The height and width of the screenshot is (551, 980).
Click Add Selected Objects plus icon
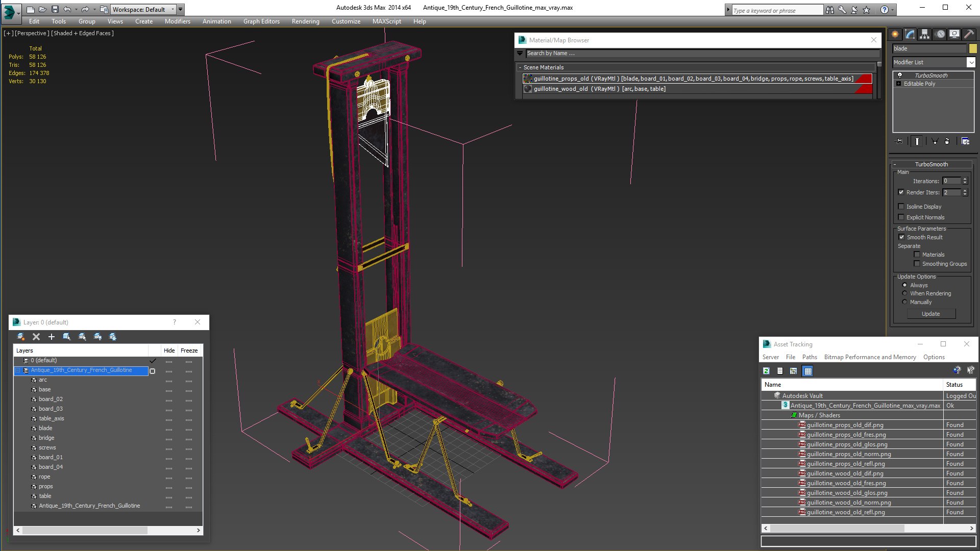click(x=51, y=337)
